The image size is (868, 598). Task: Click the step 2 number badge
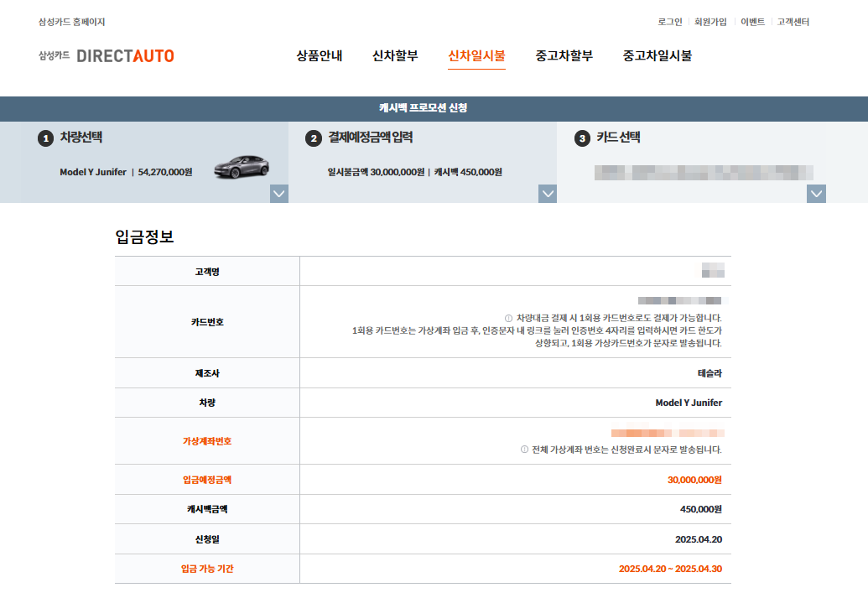[x=314, y=138]
